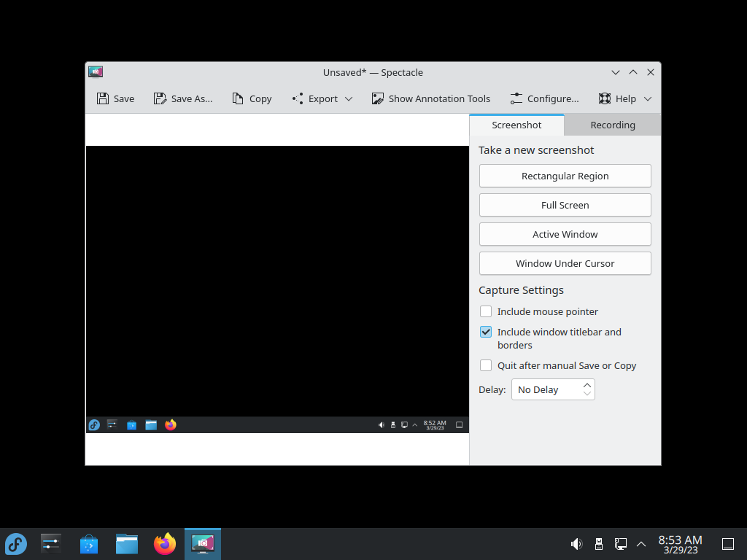Show Annotation Tools
The image size is (747, 560).
(x=431, y=98)
